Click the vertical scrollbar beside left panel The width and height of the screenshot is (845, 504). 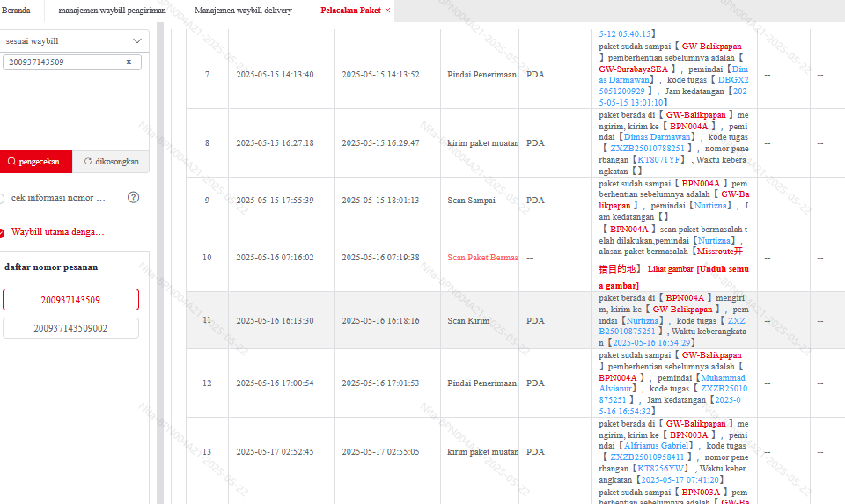160,263
